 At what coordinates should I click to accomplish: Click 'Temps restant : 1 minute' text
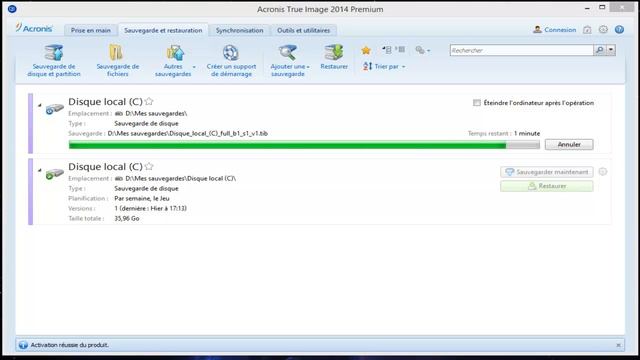(x=504, y=133)
